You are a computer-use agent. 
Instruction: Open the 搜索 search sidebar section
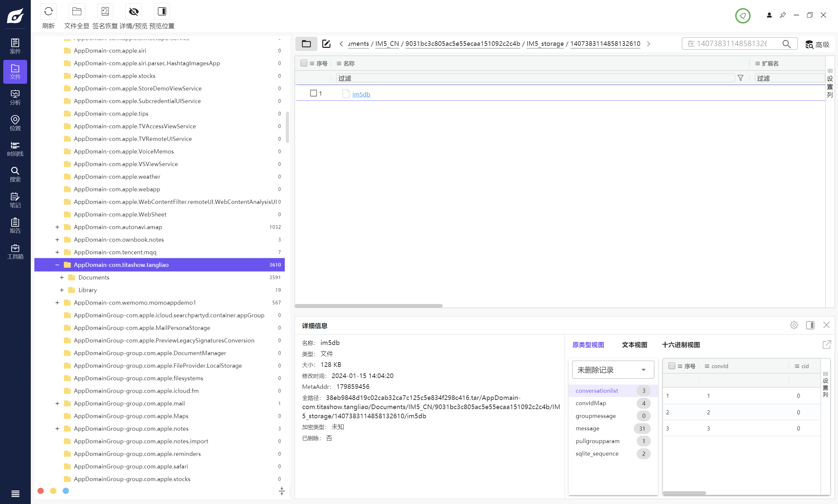(15, 174)
